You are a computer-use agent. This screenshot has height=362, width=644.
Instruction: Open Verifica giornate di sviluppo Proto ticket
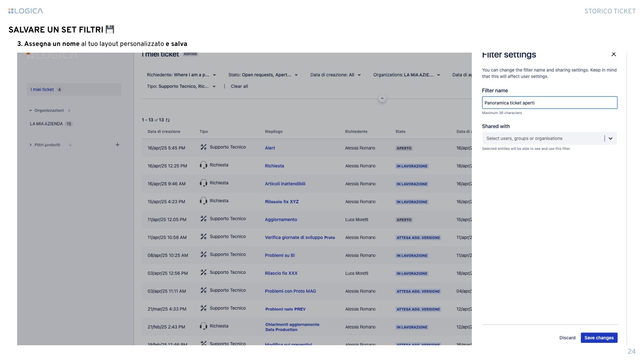(x=300, y=237)
